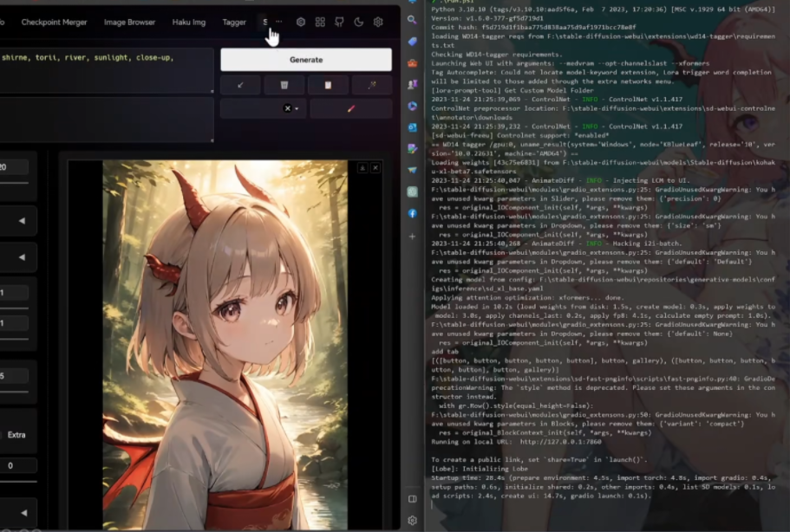790x532 pixels.
Task: Download the generated image via download icon
Action: pyautogui.click(x=362, y=167)
